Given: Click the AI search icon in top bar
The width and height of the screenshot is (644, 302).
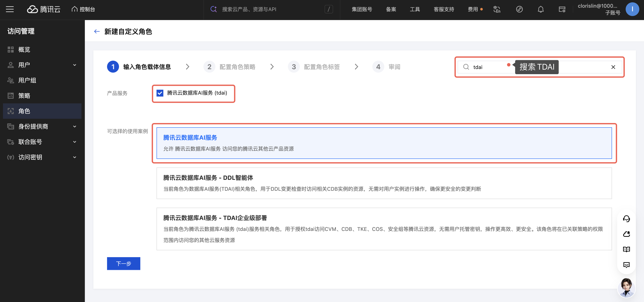Looking at the screenshot, I should (213, 9).
